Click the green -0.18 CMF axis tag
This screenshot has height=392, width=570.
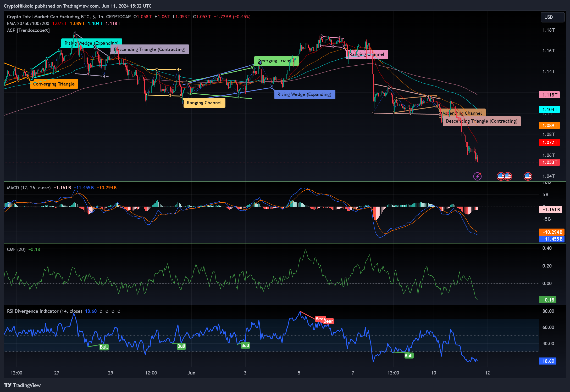click(x=548, y=300)
